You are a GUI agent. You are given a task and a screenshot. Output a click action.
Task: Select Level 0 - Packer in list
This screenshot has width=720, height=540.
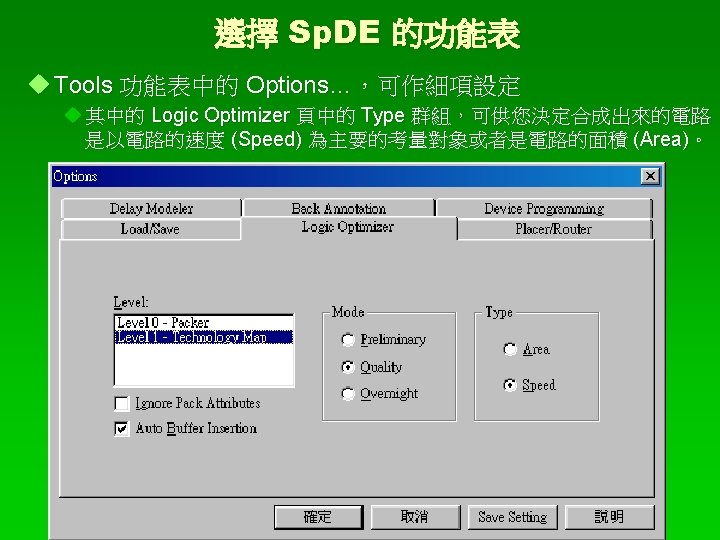(204, 322)
